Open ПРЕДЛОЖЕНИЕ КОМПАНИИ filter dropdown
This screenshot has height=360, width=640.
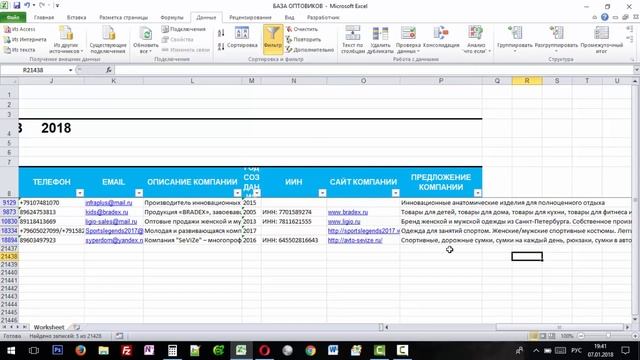[478, 193]
